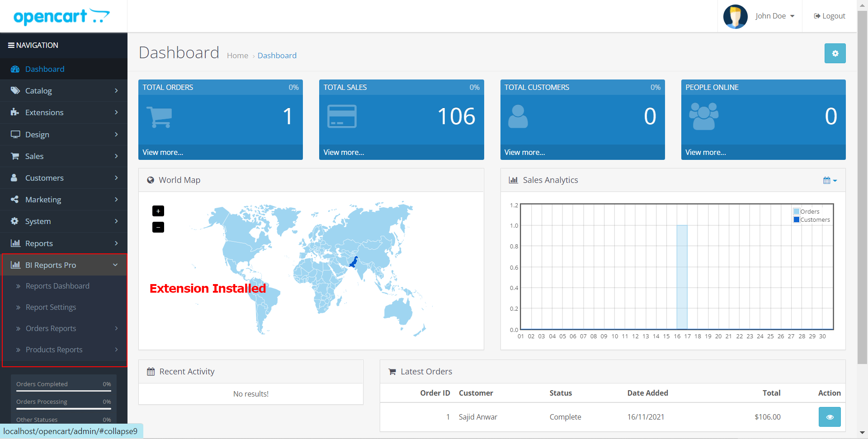Click the Catalog tags icon
Image resolution: width=868 pixels, height=439 pixels.
point(15,91)
